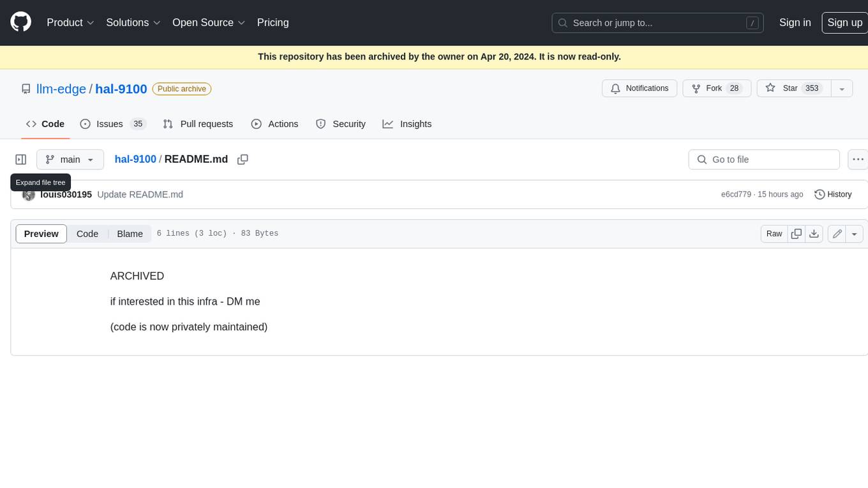Open the more file actions menu
This screenshot has height=488, width=868.
[858, 160]
